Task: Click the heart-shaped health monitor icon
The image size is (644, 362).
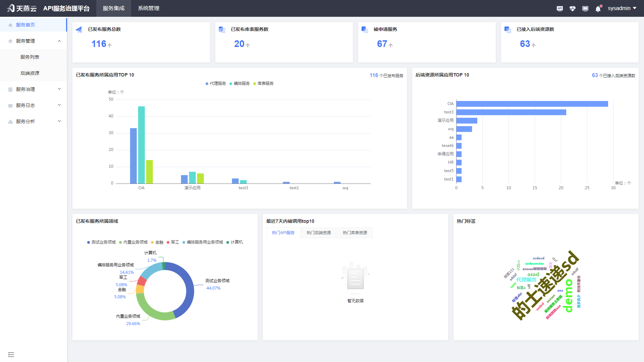Action: point(572,8)
